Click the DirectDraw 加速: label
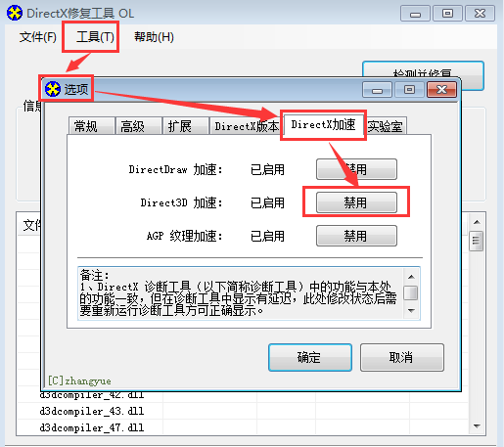The image size is (504, 447). [x=175, y=169]
